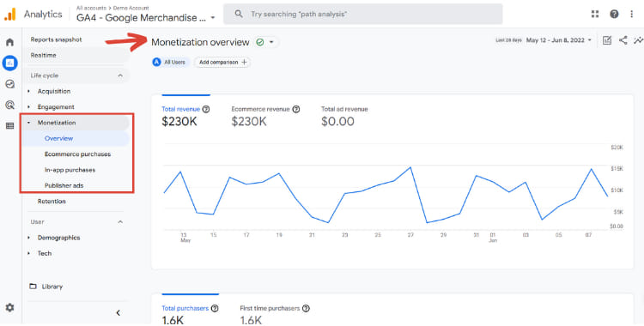Select the First time purchasers tab
Screen dimensions: 644x326
tap(275, 314)
